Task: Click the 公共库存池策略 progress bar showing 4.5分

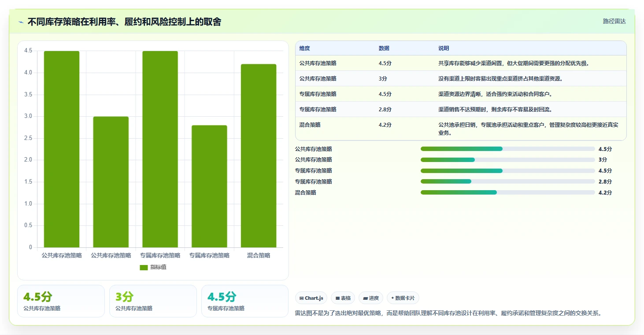Action: pos(507,149)
